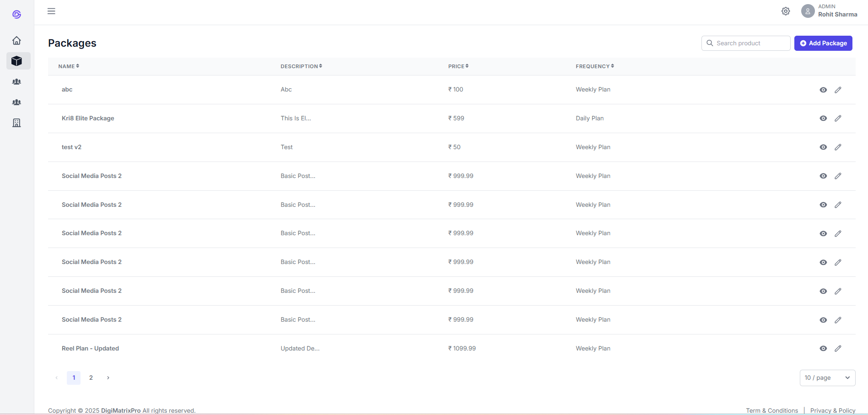Click the edit pencil for Kri8 Elite Package

coord(838,119)
